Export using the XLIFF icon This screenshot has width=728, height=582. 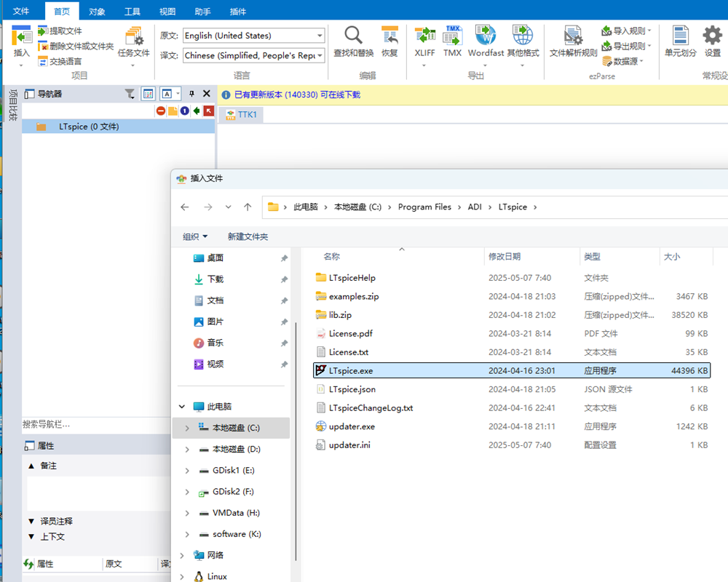[424, 41]
